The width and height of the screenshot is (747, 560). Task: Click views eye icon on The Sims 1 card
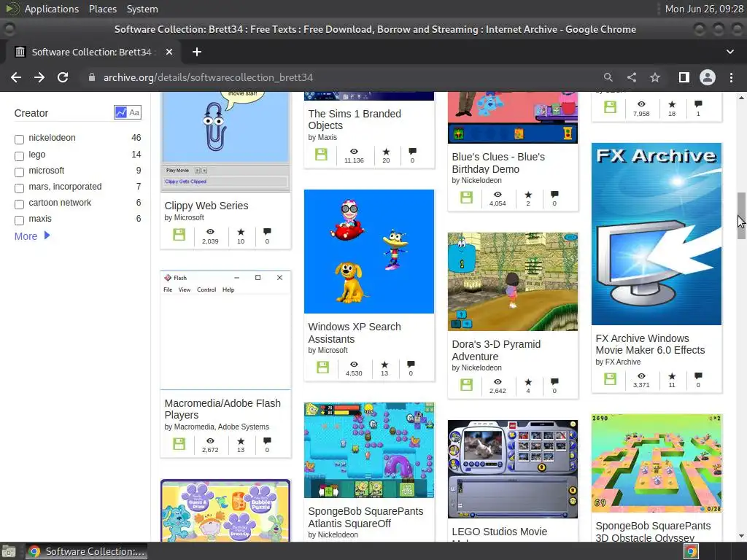(354, 152)
